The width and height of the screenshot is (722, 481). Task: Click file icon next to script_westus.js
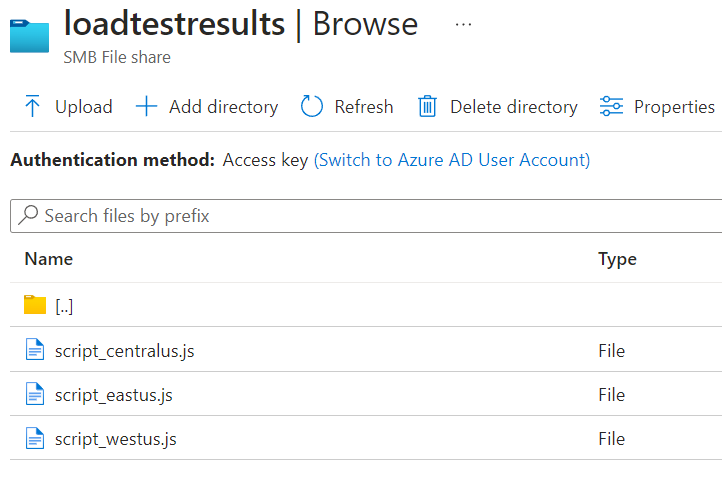(35, 438)
